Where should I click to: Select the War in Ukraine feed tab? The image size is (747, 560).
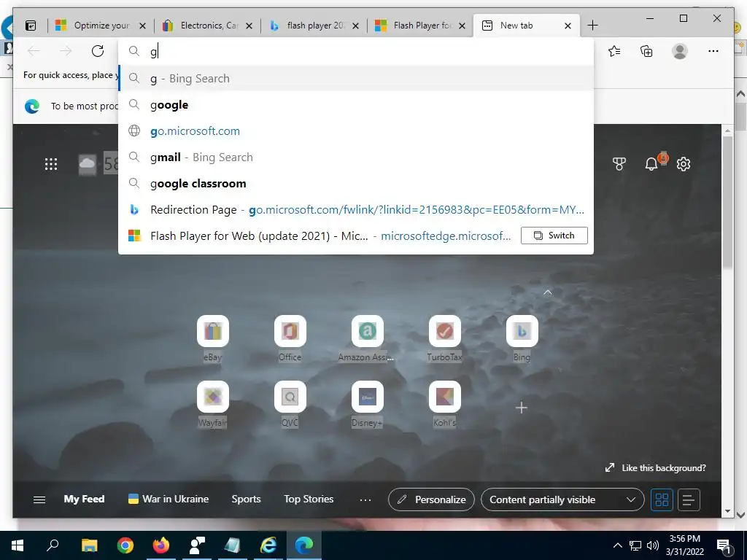[x=169, y=499]
